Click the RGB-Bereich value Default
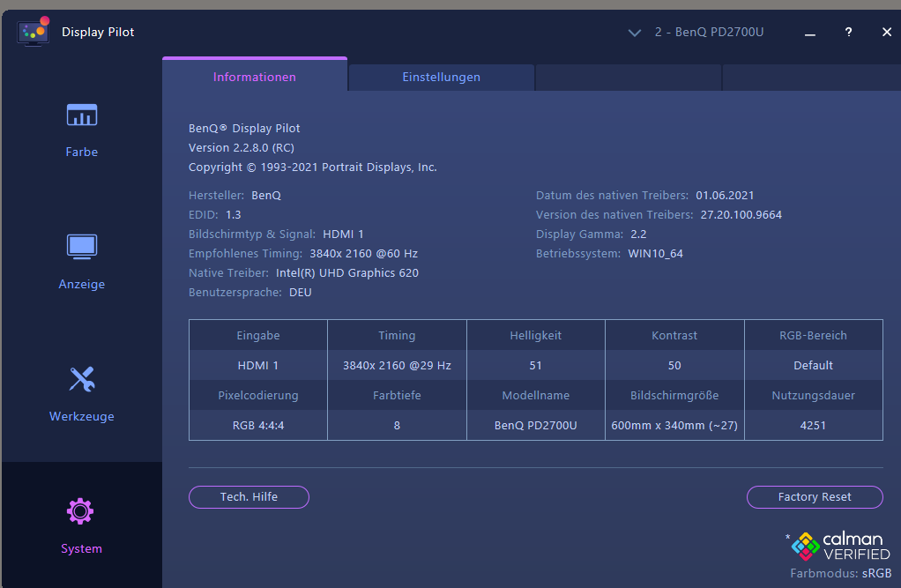The image size is (901, 588). click(813, 366)
